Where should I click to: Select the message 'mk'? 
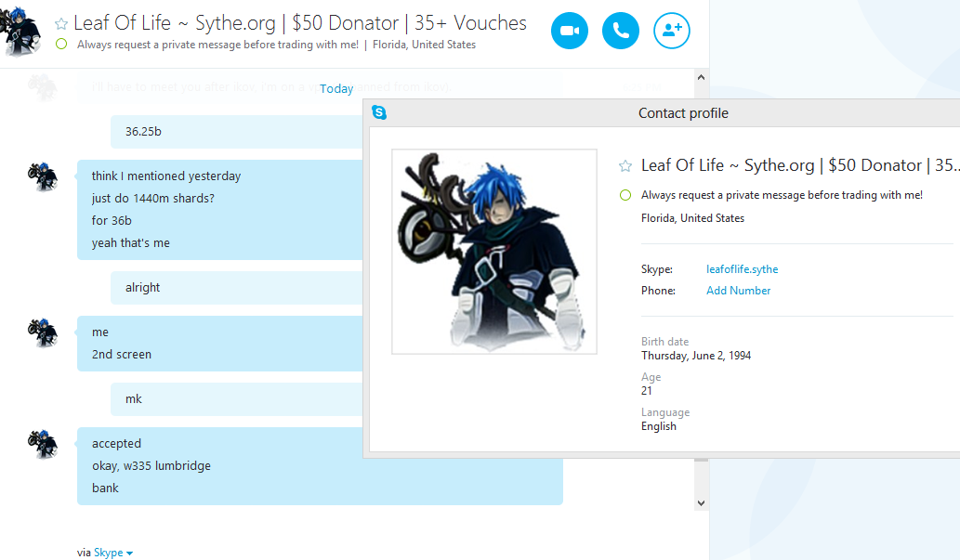(x=134, y=399)
